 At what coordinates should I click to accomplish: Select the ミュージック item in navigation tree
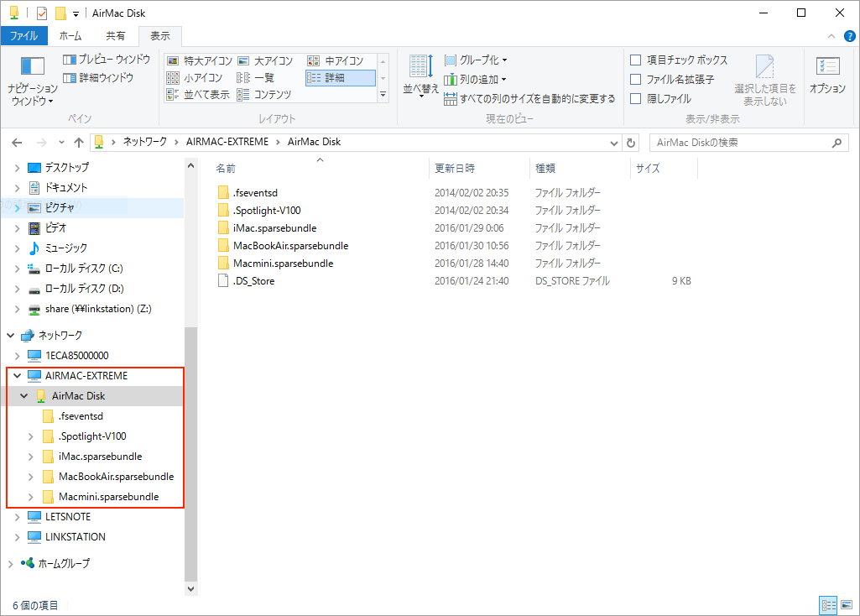(65, 248)
